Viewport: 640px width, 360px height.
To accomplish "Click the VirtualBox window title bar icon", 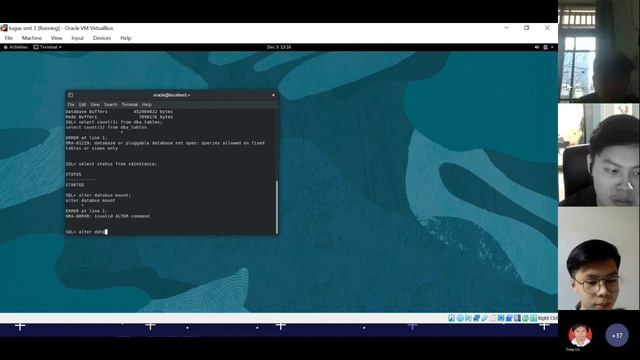I will coord(4,28).
